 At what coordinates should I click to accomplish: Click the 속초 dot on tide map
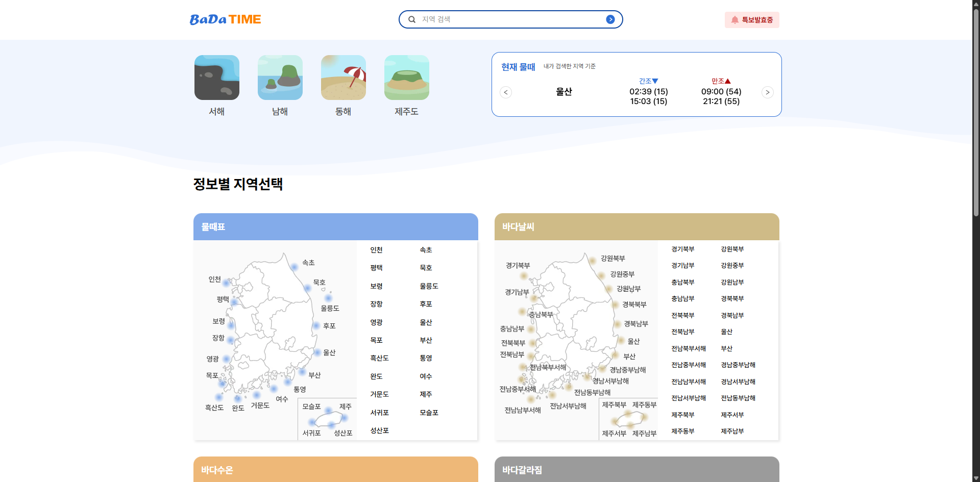click(295, 267)
